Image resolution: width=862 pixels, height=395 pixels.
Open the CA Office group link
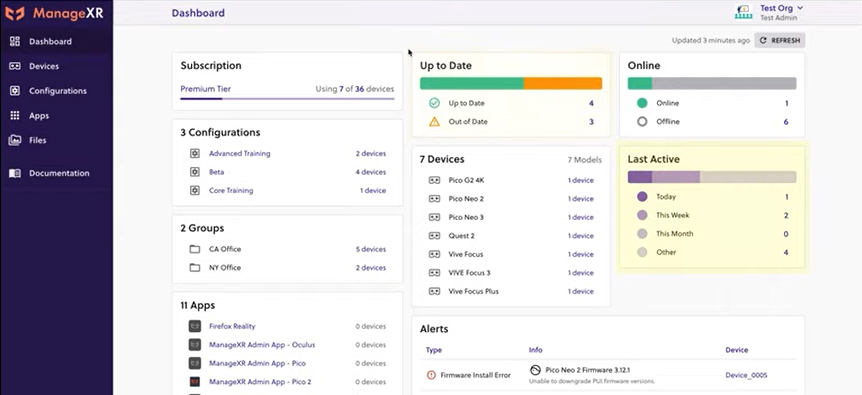tap(225, 249)
